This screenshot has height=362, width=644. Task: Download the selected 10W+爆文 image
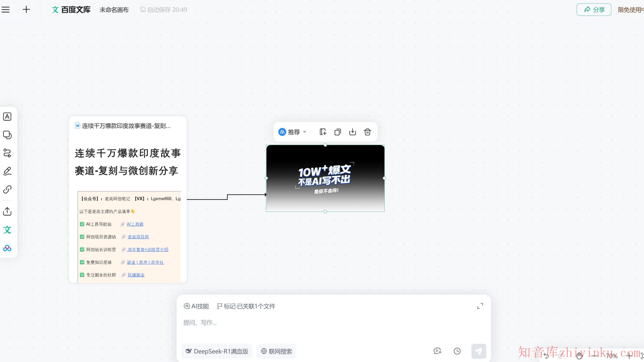click(352, 132)
